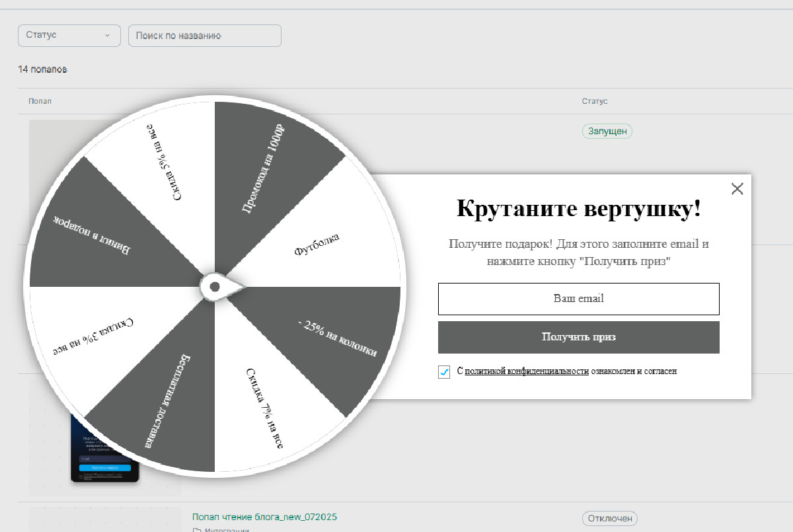Focus the Ваш email input field
Viewport: 793px width, 532px height.
click(578, 299)
